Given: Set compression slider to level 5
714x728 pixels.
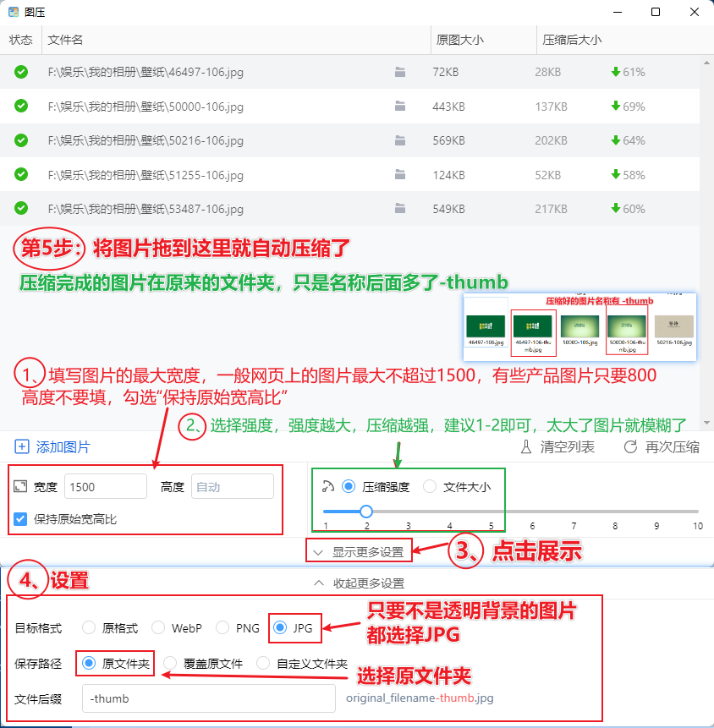Looking at the screenshot, I should pos(491,512).
